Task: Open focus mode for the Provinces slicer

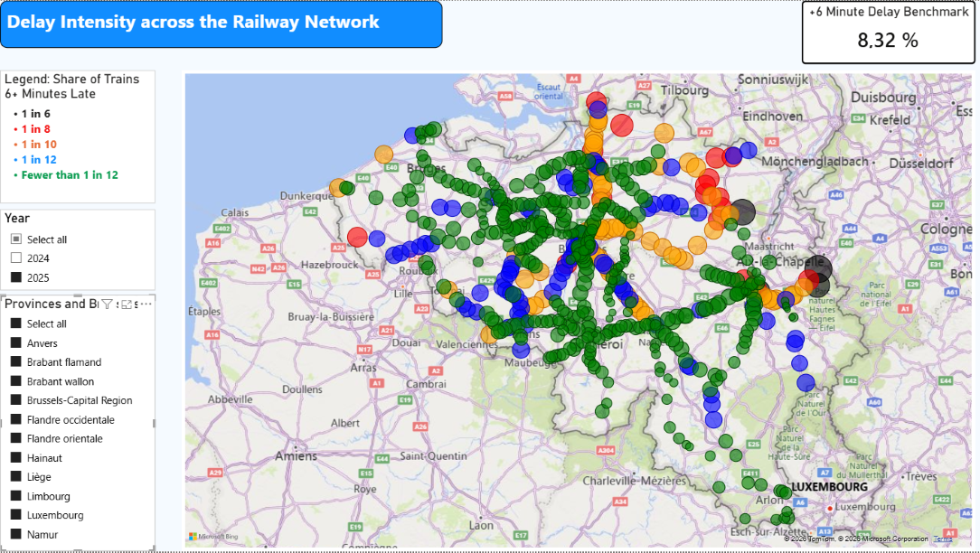Action: point(127,305)
